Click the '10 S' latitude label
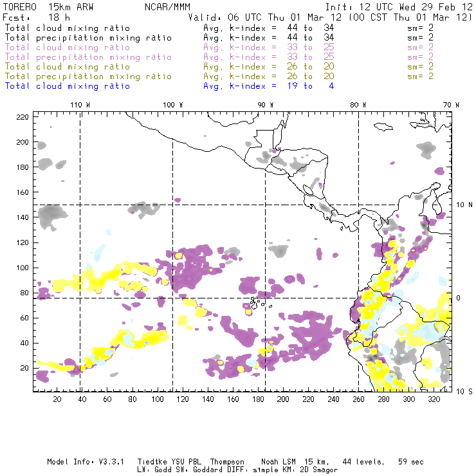This screenshot has height=476, width=476. [x=464, y=392]
